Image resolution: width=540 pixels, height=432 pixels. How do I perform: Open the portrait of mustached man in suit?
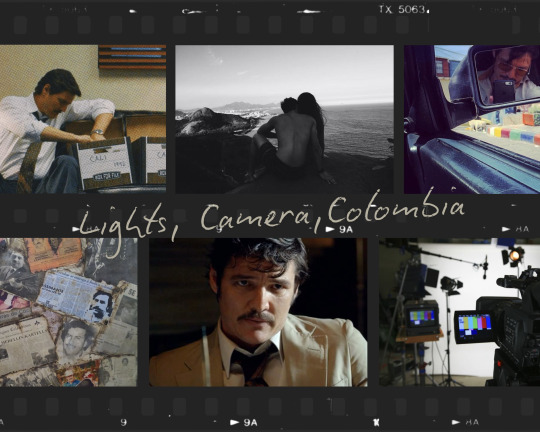click(258, 312)
